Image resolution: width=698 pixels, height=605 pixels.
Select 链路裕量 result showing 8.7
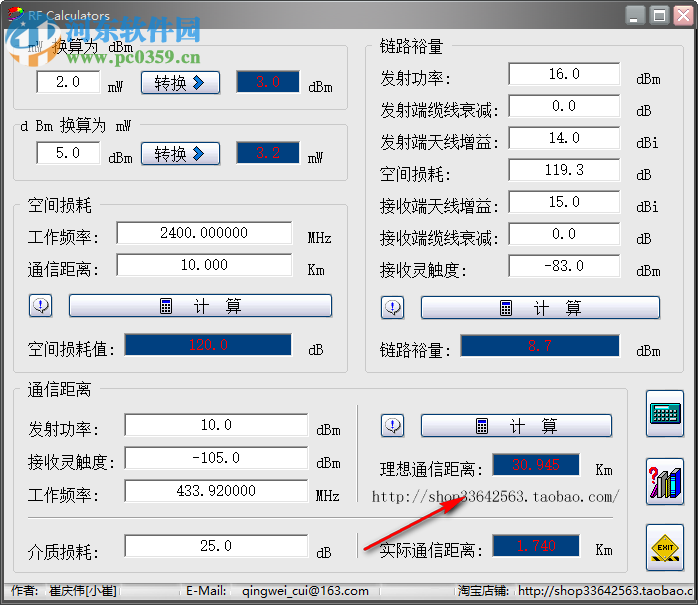(540, 346)
